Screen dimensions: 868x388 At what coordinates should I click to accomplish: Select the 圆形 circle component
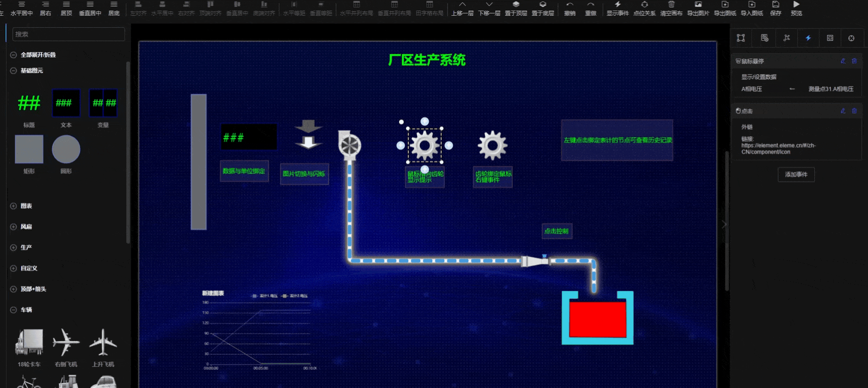click(x=66, y=154)
